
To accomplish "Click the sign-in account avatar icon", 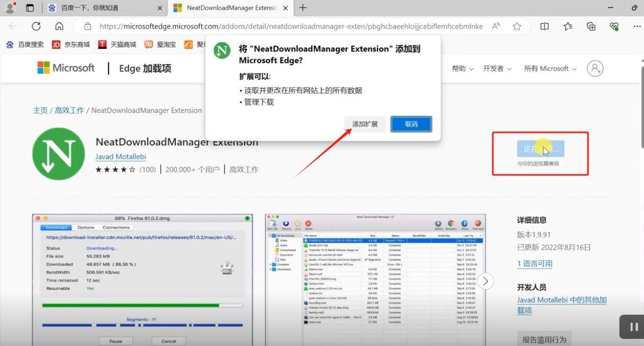I will click(x=595, y=69).
